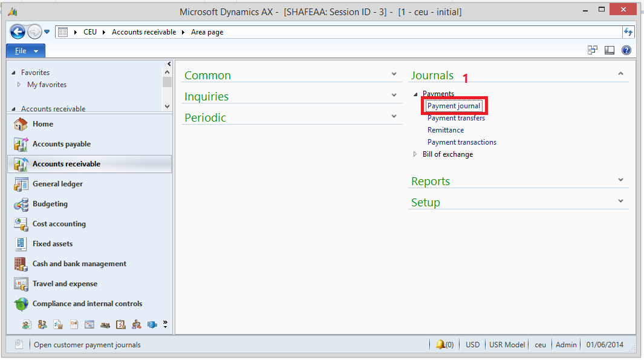The height and width of the screenshot is (360, 644).
Task: Click the General ledger book icon
Action: pos(21,184)
